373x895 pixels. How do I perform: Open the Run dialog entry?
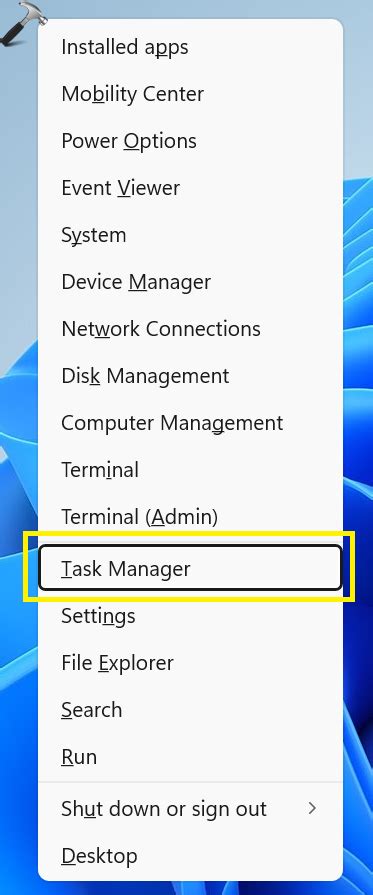point(190,757)
